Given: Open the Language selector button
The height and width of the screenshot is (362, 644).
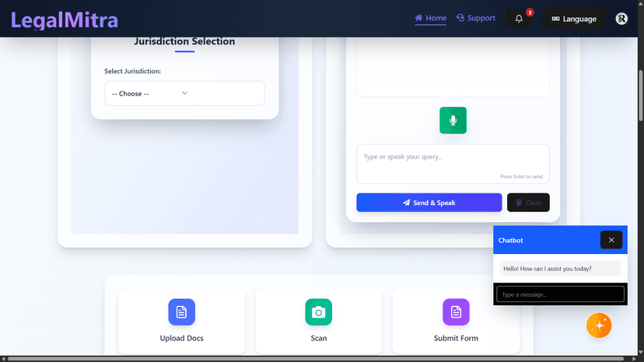Looking at the screenshot, I should 574,19.
